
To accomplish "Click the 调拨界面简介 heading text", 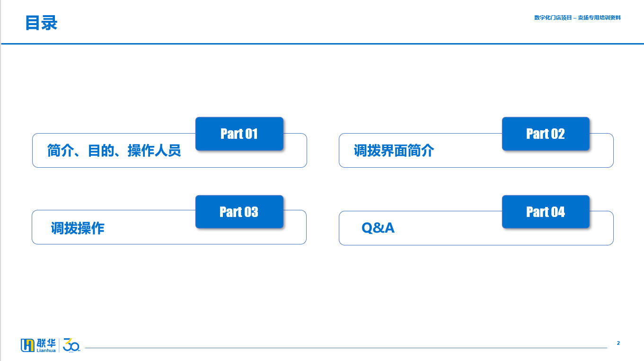I will pyautogui.click(x=394, y=151).
